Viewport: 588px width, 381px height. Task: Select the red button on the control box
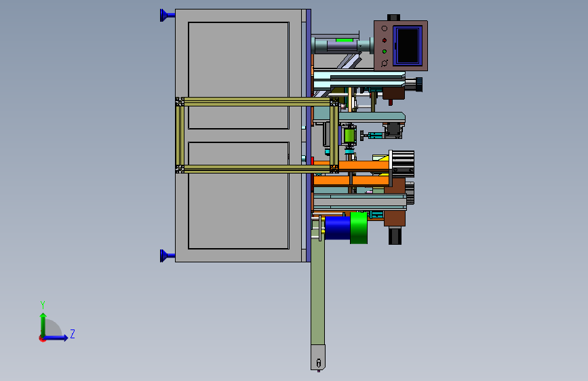(385, 40)
